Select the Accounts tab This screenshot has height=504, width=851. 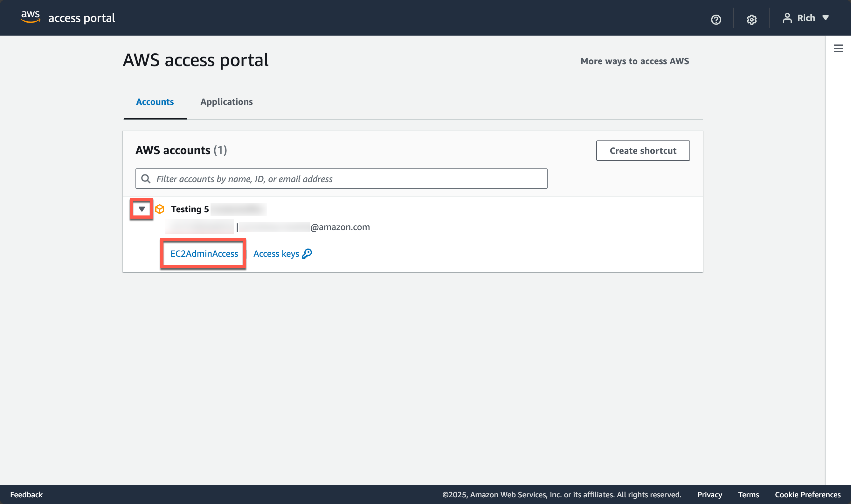point(154,102)
